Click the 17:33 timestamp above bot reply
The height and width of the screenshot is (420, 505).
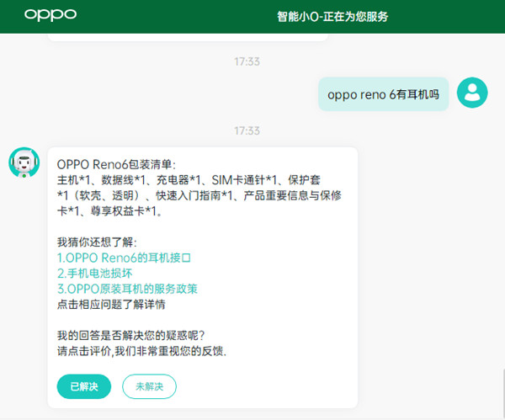(247, 130)
